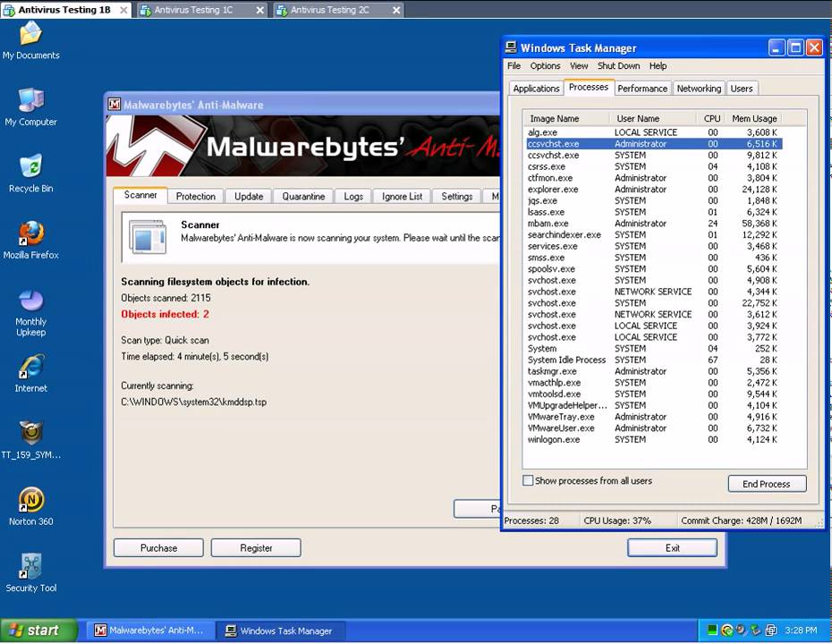Image resolution: width=832 pixels, height=644 pixels.
Task: Close the Antivirus Testing 1B tab
Action: 123,10
